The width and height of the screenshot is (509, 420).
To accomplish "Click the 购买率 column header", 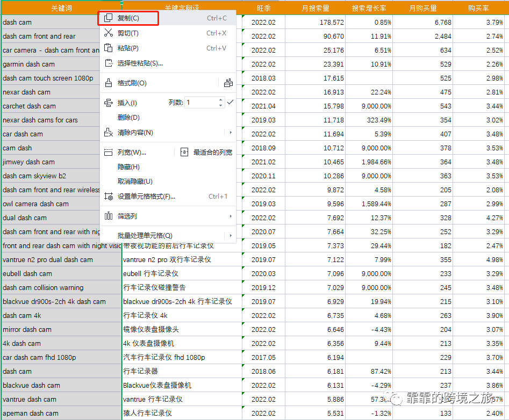I will pos(478,8).
